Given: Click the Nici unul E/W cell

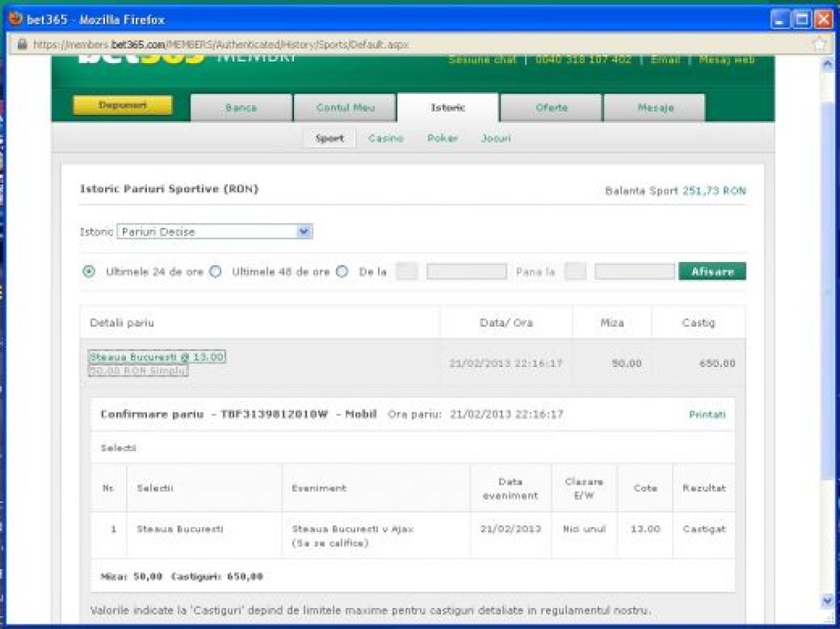Looking at the screenshot, I should (x=584, y=529).
